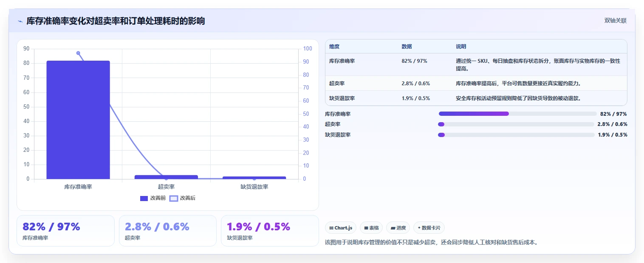Image resolution: width=644 pixels, height=263 pixels.
Task: Click the card title about 库存准确率变化
Action: [x=116, y=21]
